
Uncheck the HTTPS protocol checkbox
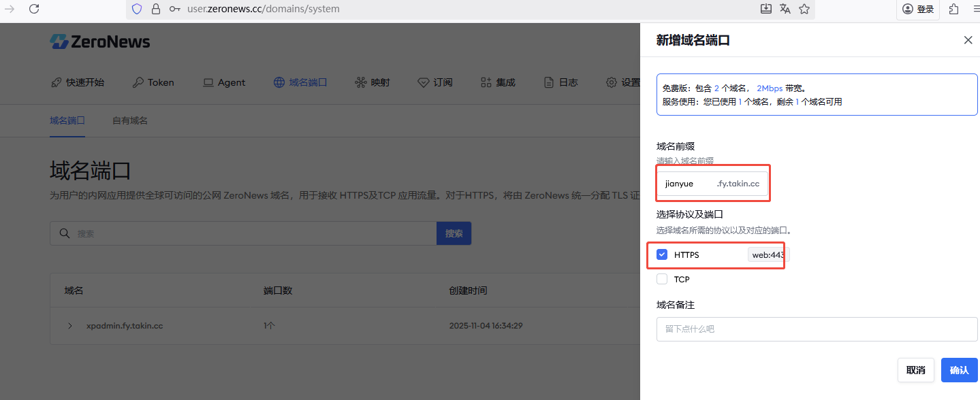click(662, 254)
